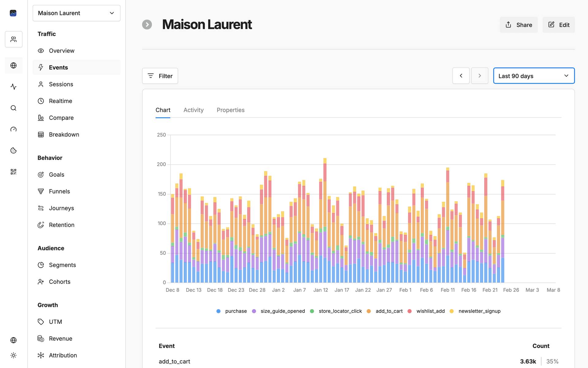Open Retention under Behavior
Image resolution: width=588 pixels, height=368 pixels.
pos(77,225)
